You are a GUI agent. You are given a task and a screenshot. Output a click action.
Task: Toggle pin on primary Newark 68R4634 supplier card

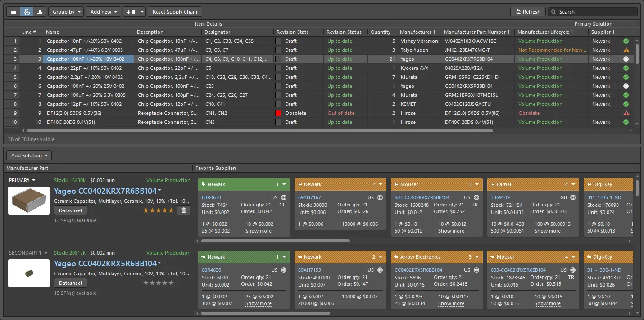coord(204,184)
